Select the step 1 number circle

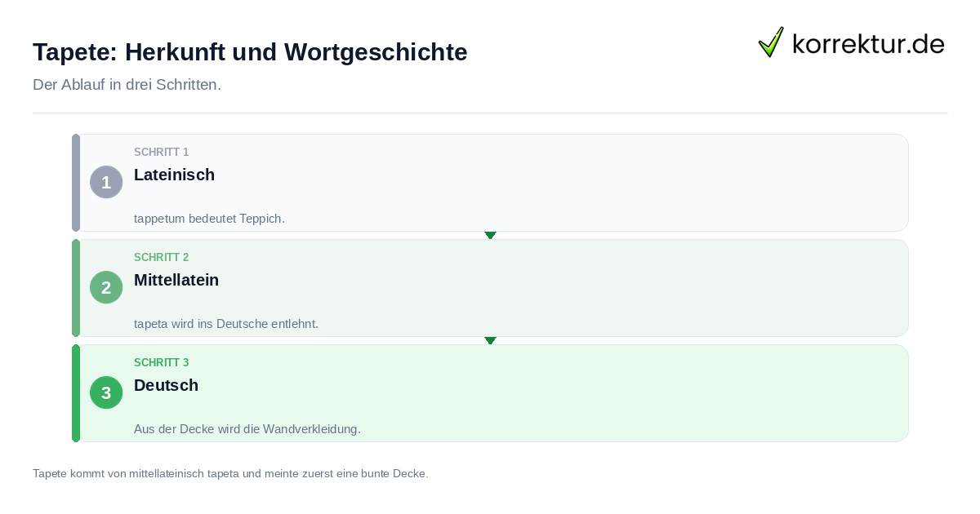coord(106,182)
